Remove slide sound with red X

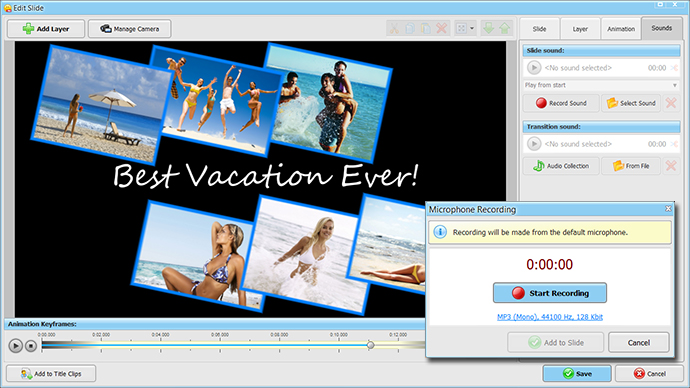(x=671, y=103)
